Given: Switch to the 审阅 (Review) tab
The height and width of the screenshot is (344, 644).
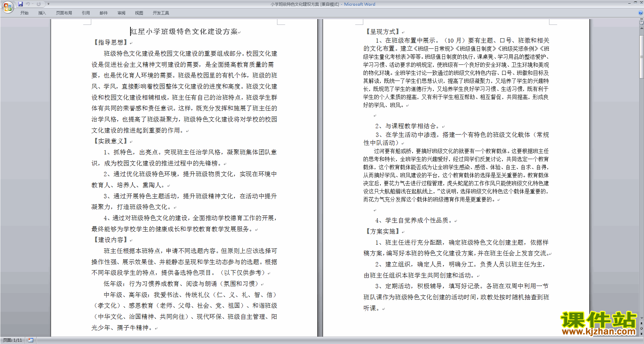Looking at the screenshot, I should point(121,13).
